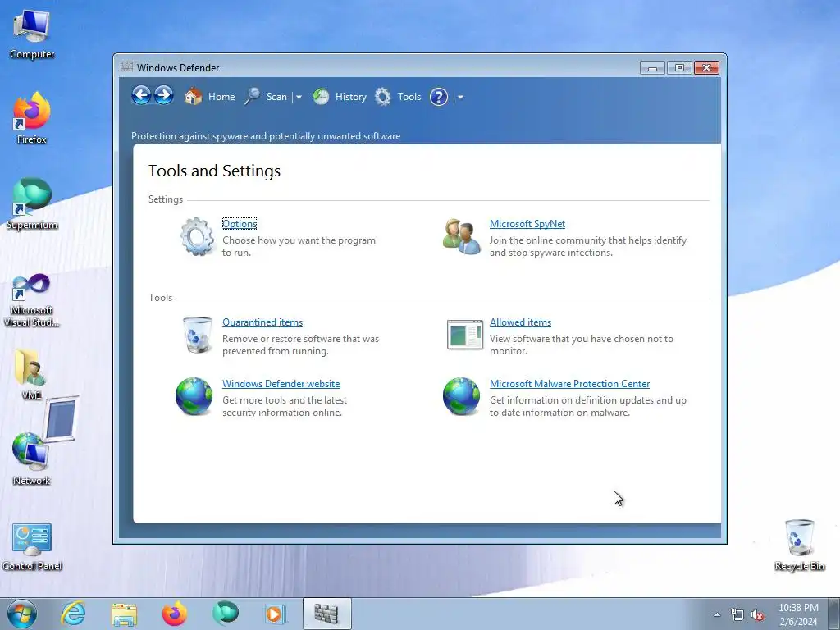This screenshot has width=840, height=630.
Task: Go to the Home page tab
Action: click(221, 97)
